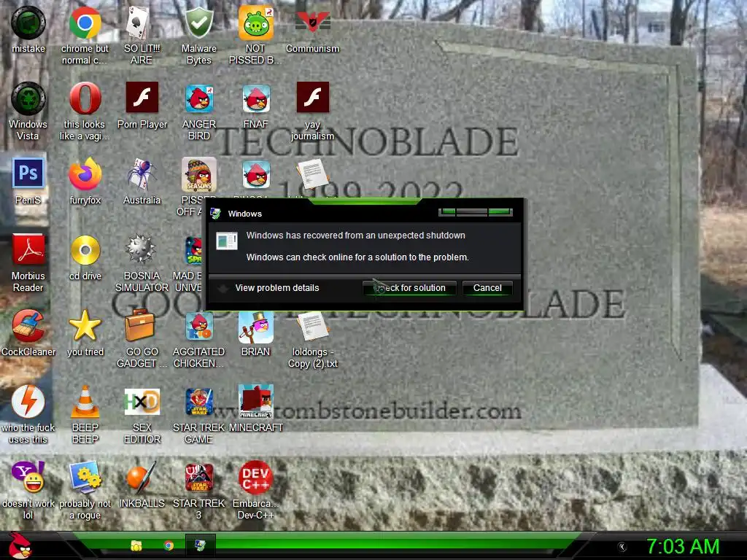The image size is (747, 560).
Task: Open the folder icon on the taskbar
Action: tap(136, 545)
